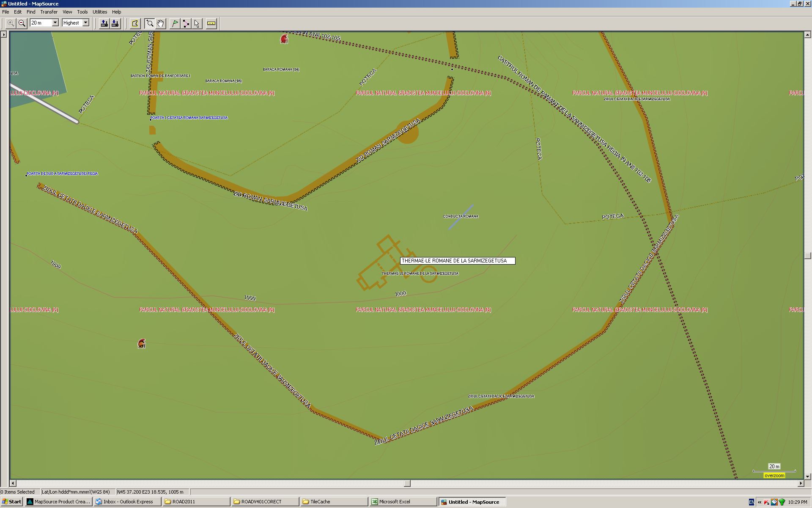Click the horizontal scrollbar right arrow

point(801,483)
